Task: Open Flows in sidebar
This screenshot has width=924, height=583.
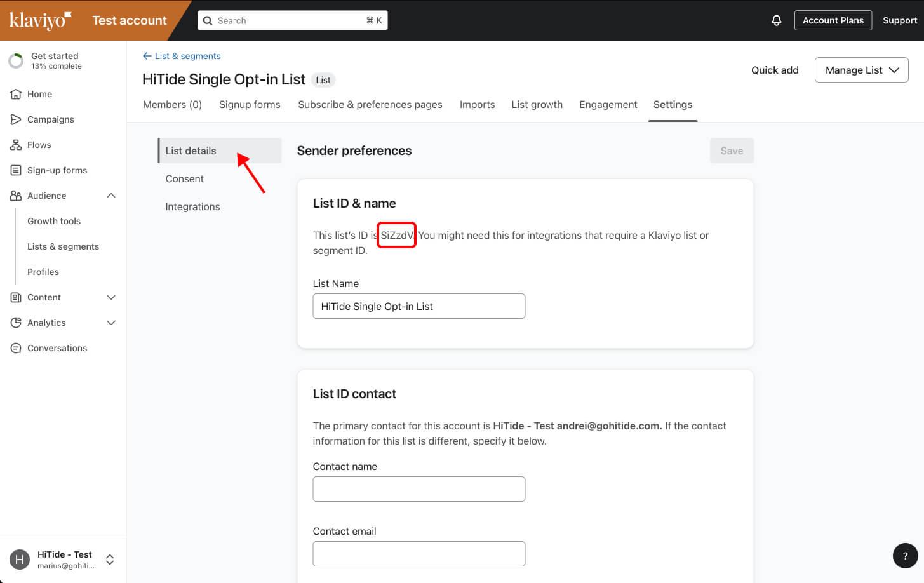Action: coord(39,145)
